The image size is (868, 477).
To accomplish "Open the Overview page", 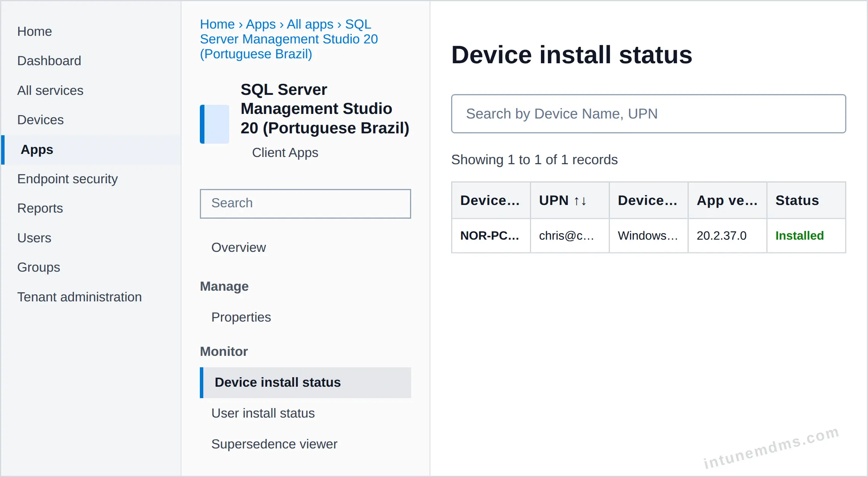I will pyautogui.click(x=239, y=247).
